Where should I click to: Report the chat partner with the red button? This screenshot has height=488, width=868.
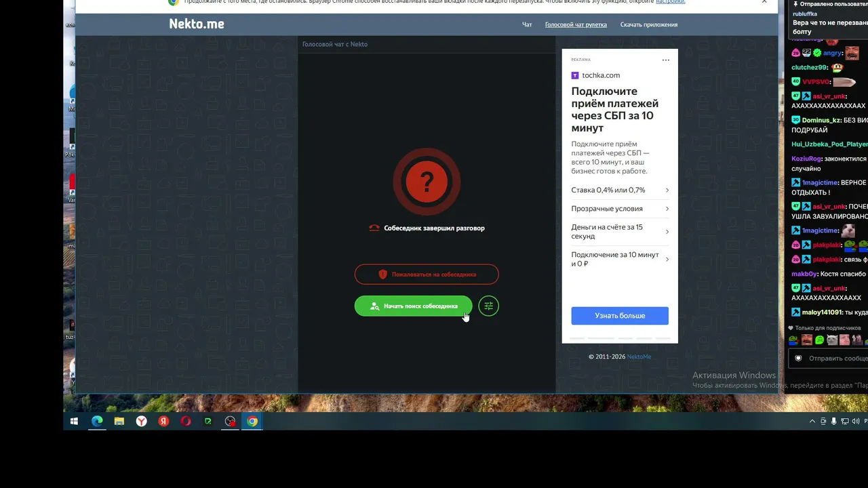tap(427, 274)
